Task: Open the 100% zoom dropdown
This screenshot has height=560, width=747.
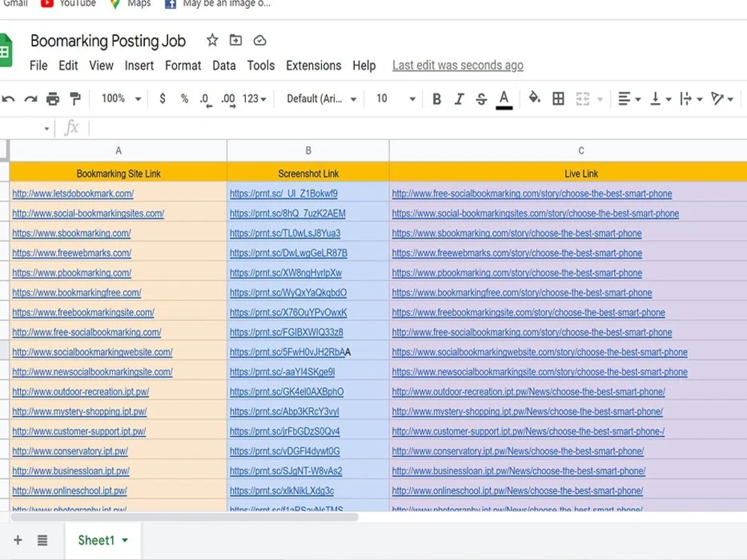Action: pos(121,99)
